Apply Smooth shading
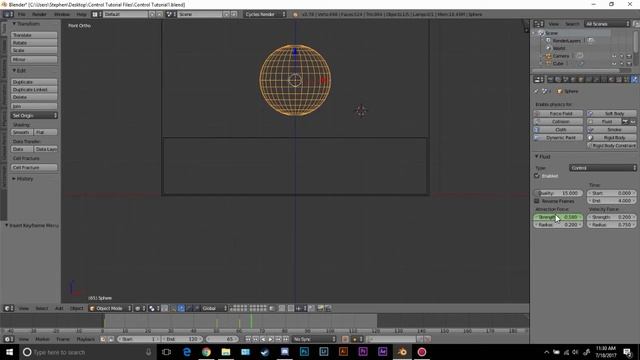The image size is (640, 360). pyautogui.click(x=22, y=132)
